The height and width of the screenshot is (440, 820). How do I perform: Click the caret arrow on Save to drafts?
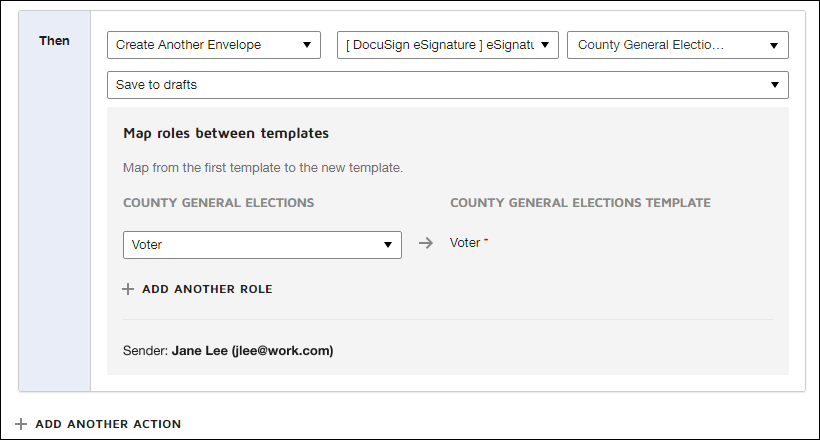point(775,85)
